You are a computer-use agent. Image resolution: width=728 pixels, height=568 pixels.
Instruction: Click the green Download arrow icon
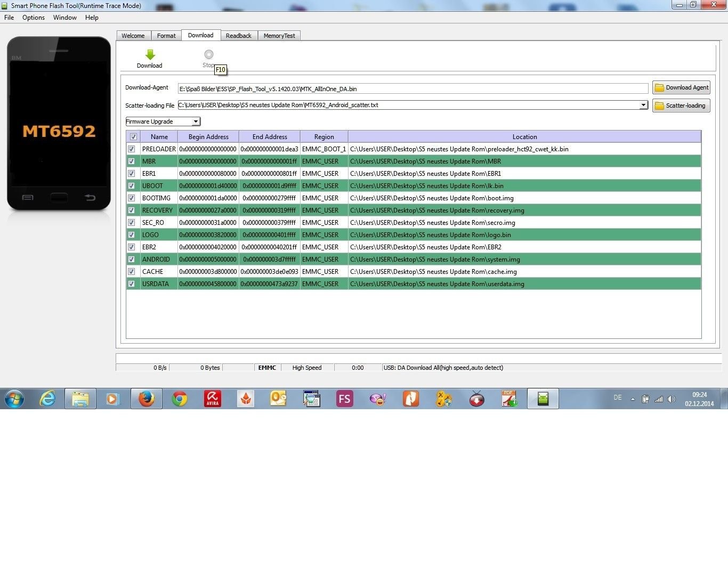click(150, 54)
